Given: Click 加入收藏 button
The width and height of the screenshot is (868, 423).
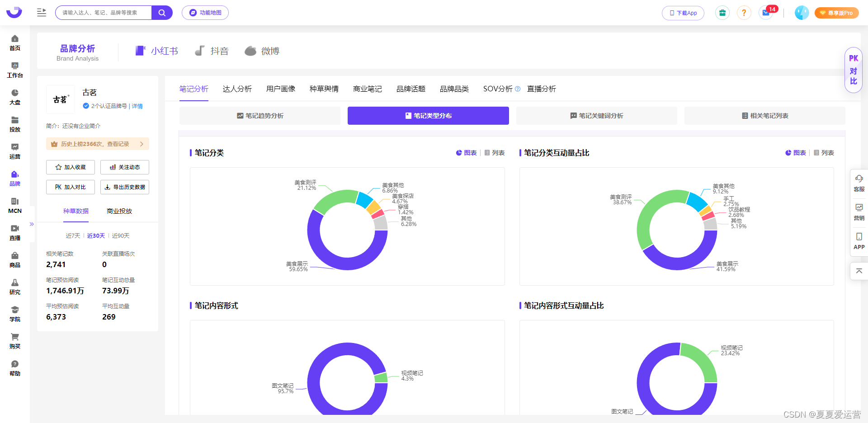Looking at the screenshot, I should [71, 167].
